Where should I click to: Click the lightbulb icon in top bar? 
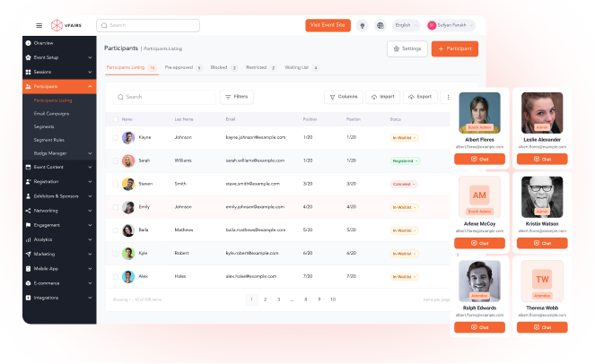363,26
